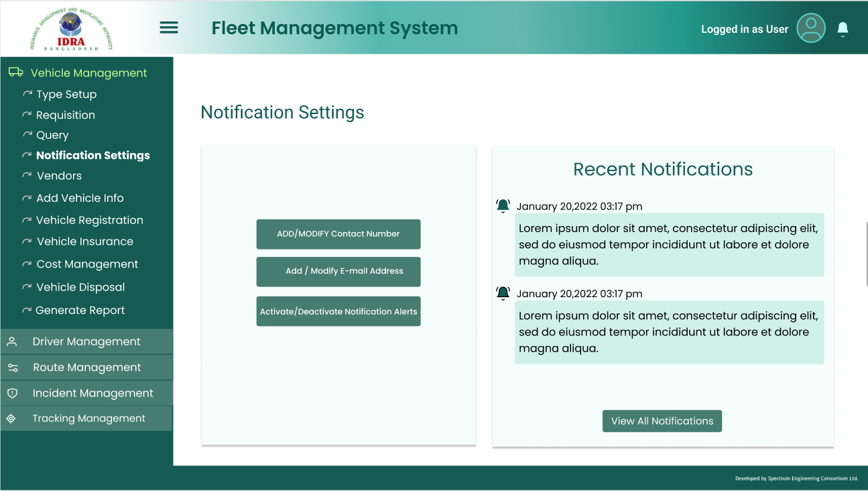Screen dimensions: 868x491
Task: Click the arrow icon next to Type Setup
Action: pyautogui.click(x=27, y=94)
